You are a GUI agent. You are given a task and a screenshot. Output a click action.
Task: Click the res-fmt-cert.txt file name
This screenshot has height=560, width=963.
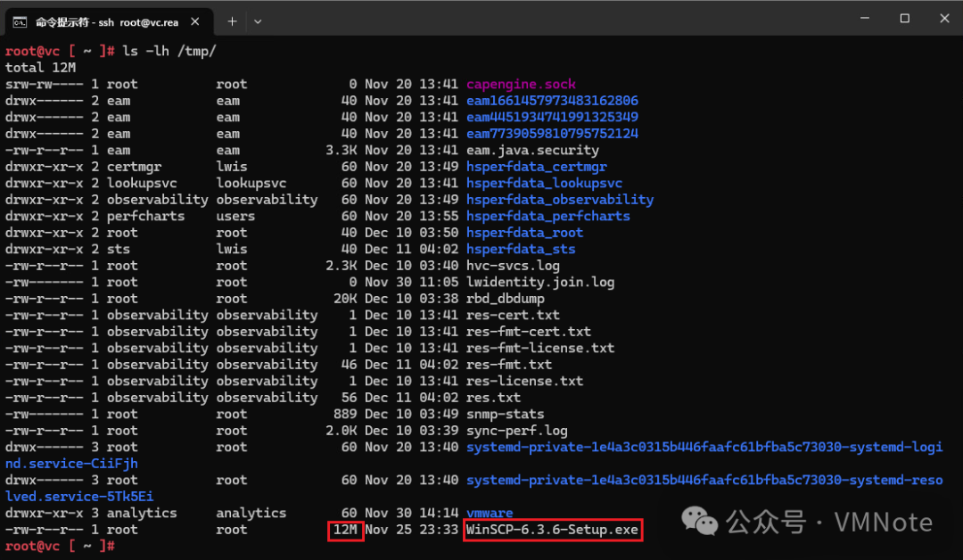pos(529,333)
